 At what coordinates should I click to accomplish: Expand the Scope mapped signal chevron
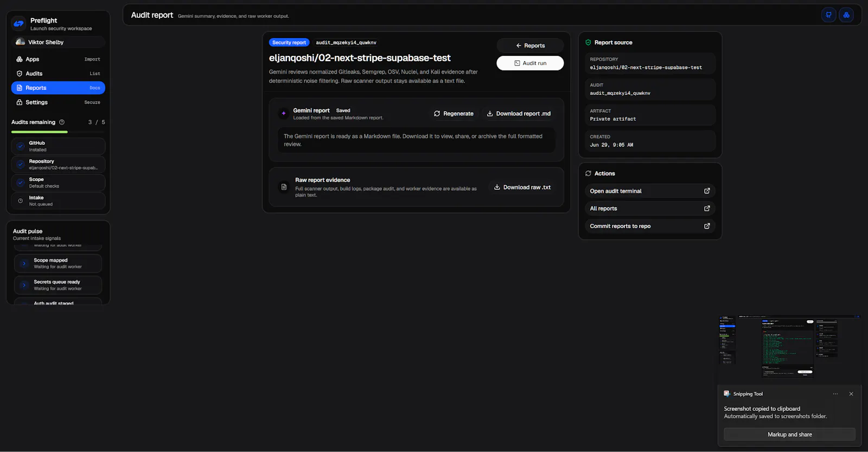point(24,263)
